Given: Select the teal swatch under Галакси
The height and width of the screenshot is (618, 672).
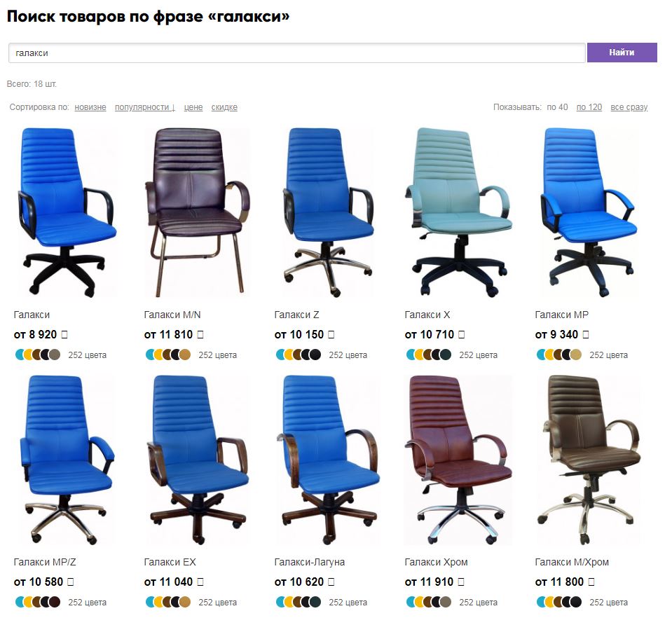Looking at the screenshot, I should 20,355.
